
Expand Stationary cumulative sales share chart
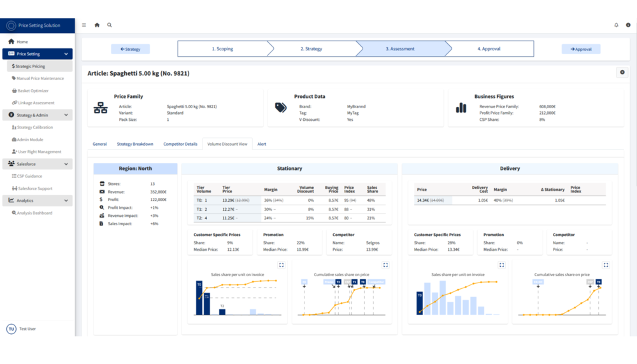(x=385, y=265)
